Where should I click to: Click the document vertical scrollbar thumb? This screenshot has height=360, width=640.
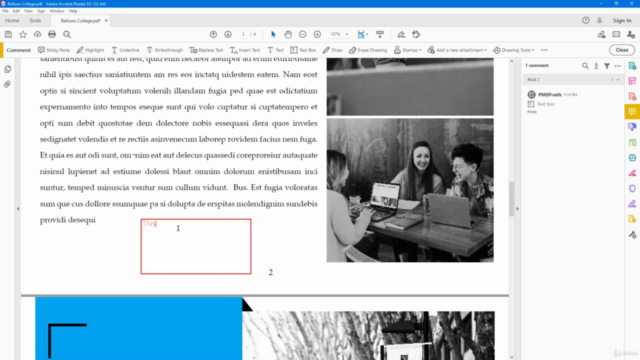click(512, 199)
